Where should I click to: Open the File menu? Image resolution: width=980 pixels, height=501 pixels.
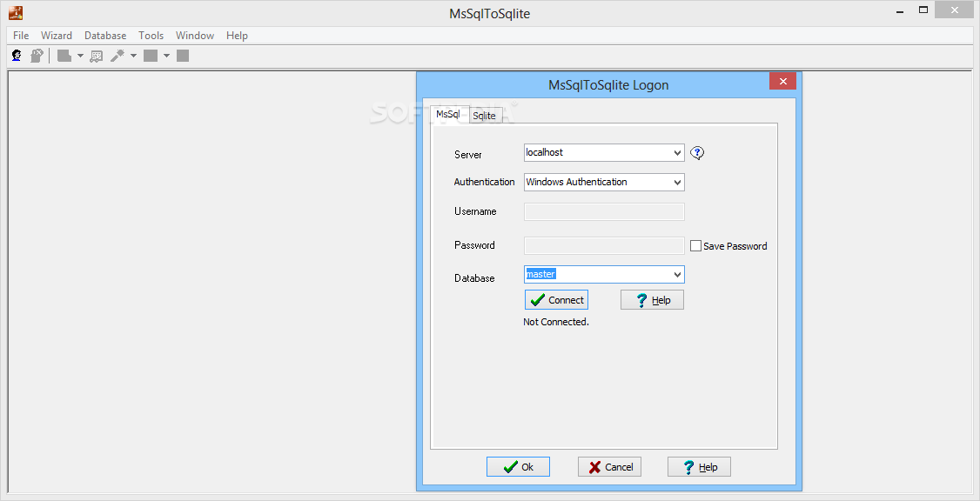(21, 36)
